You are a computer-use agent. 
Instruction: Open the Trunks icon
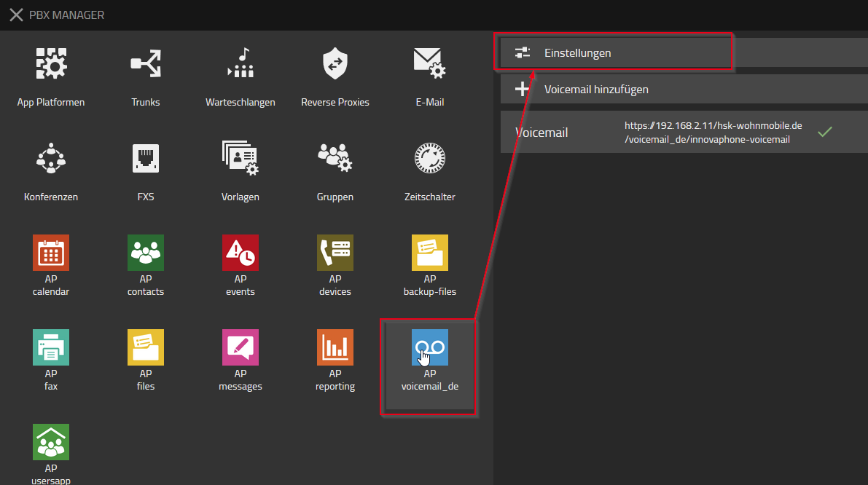coord(146,63)
